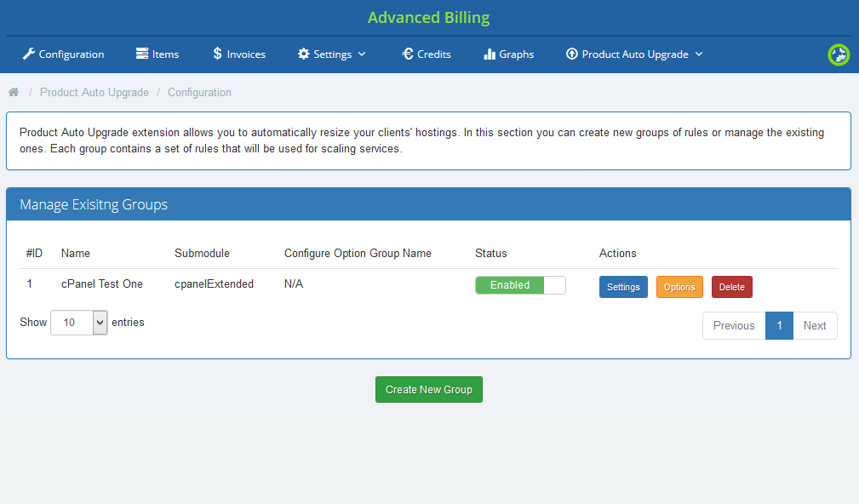
Task: Click the euro Credits icon
Action: [407, 54]
